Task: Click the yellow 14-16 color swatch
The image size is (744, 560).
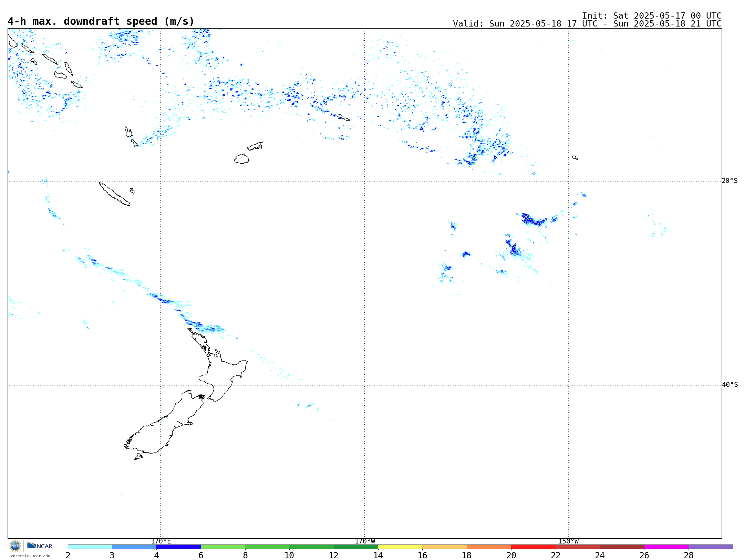Action: click(400, 547)
